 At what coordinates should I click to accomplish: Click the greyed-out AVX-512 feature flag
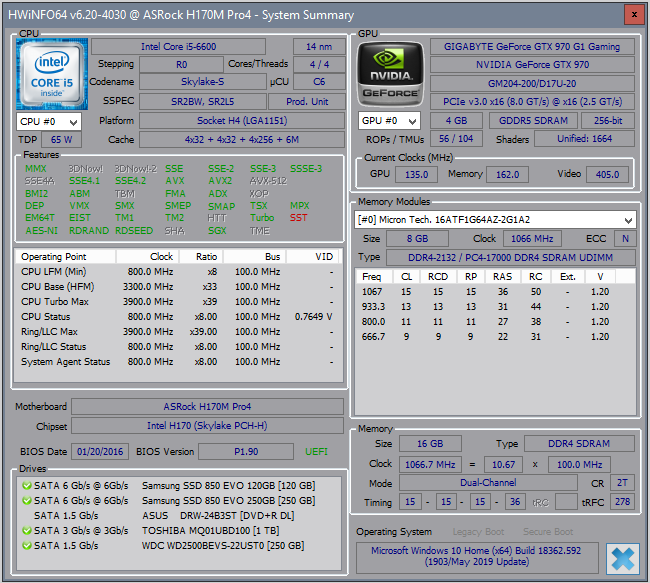pyautogui.click(x=268, y=181)
